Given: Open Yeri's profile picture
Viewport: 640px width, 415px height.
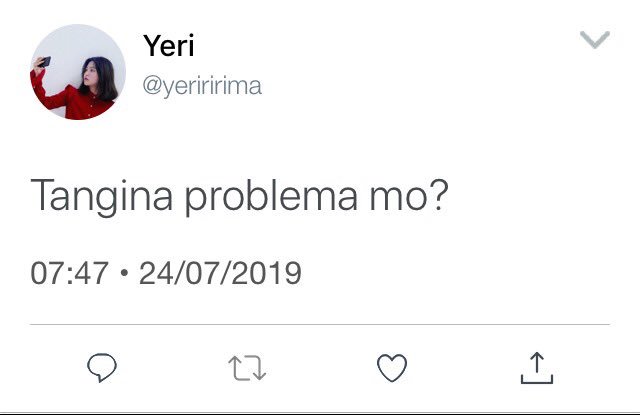Looking at the screenshot, I should pos(78,72).
